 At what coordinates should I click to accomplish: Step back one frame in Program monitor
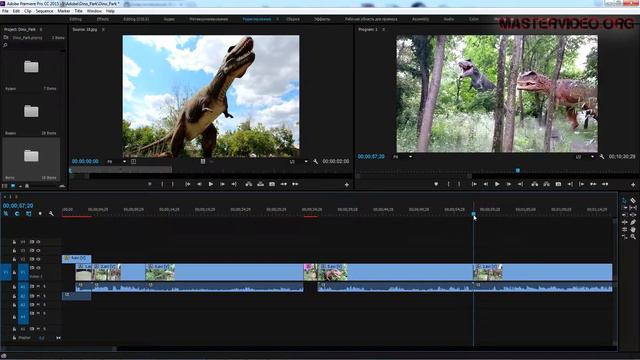tap(485, 184)
